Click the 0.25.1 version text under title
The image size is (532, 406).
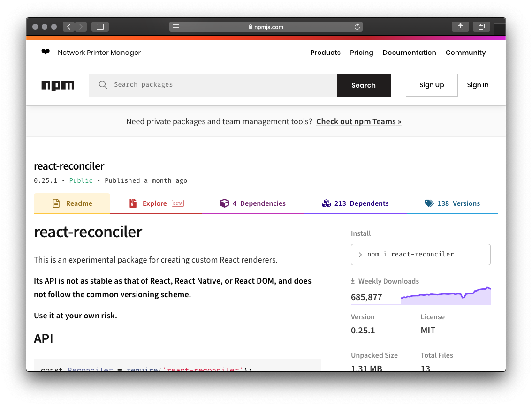(x=46, y=180)
